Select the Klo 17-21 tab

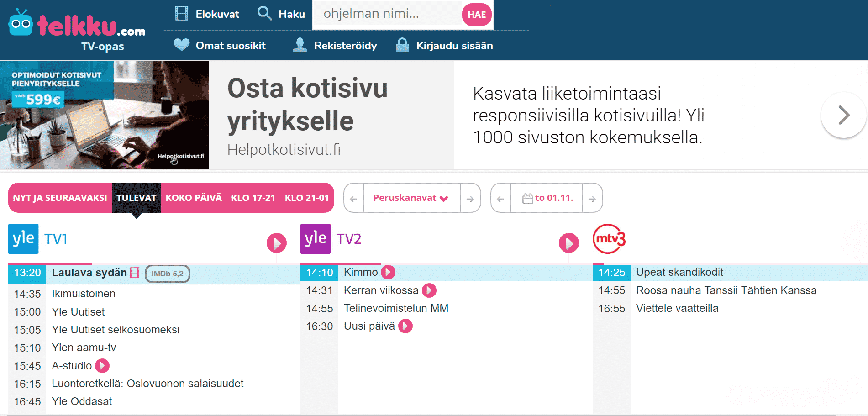pyautogui.click(x=253, y=198)
